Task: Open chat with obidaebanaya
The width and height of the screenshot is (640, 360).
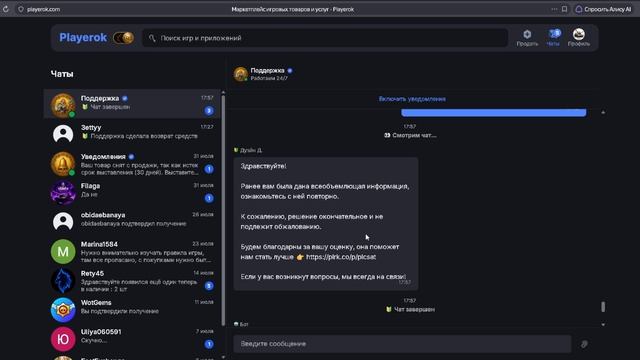Action: [x=132, y=221]
